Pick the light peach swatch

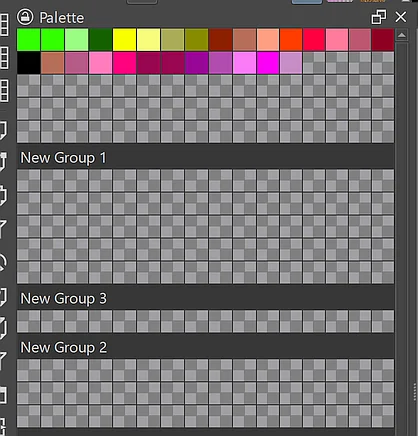[268, 39]
